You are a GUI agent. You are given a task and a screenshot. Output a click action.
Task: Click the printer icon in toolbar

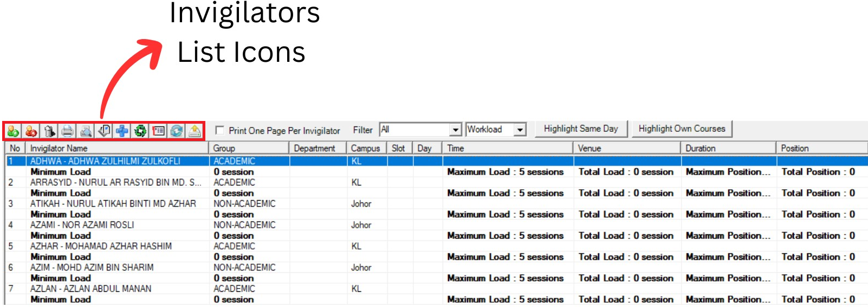click(x=67, y=131)
